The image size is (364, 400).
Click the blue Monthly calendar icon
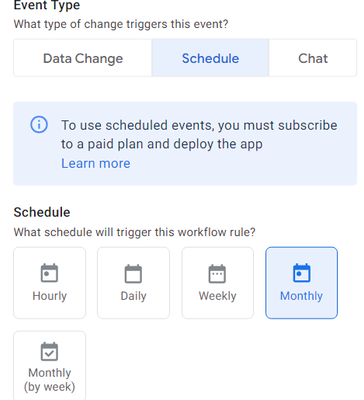click(302, 273)
